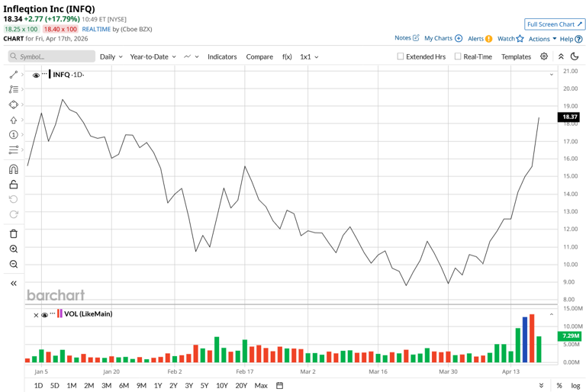Image resolution: width=586 pixels, height=392 pixels.
Task: Select the Max time range
Action: point(261,385)
